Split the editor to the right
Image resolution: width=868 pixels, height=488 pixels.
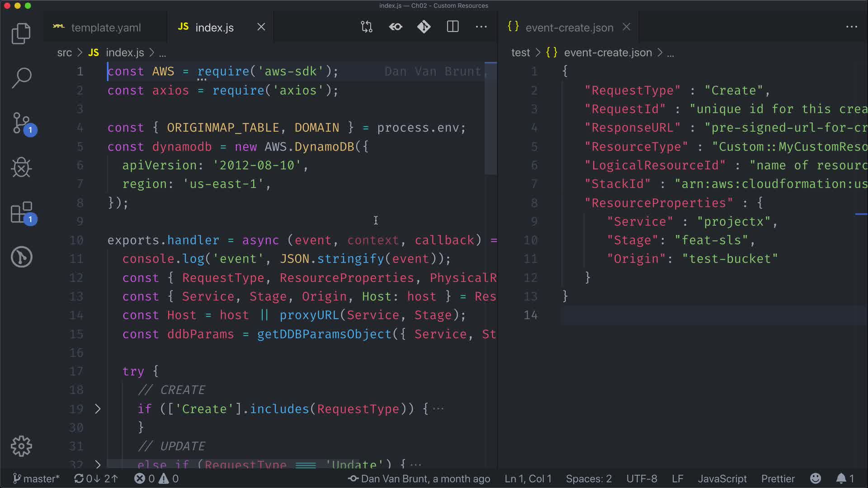coord(453,27)
